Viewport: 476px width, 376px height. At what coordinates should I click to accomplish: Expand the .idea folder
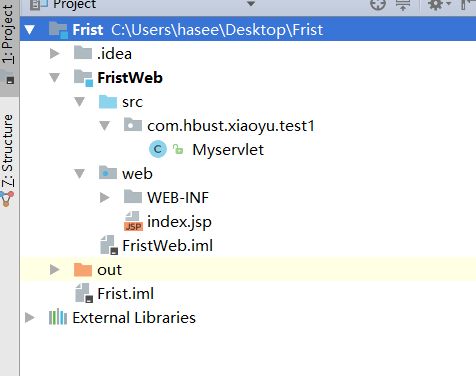tap(54, 54)
